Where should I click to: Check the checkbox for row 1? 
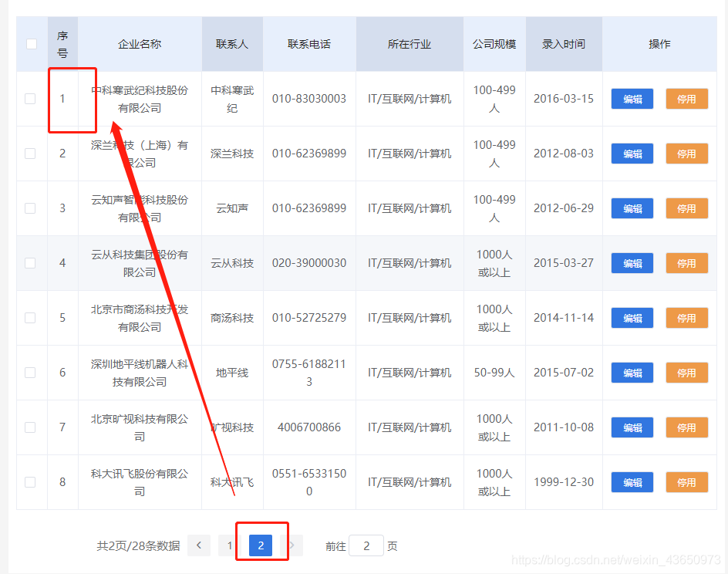click(x=32, y=99)
